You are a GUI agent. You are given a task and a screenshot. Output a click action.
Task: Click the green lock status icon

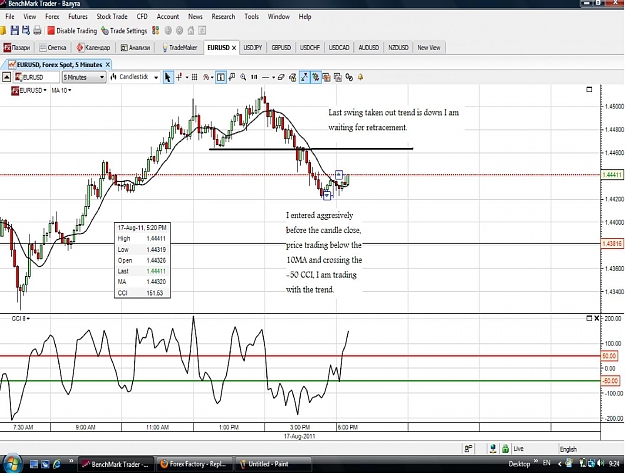[505, 449]
